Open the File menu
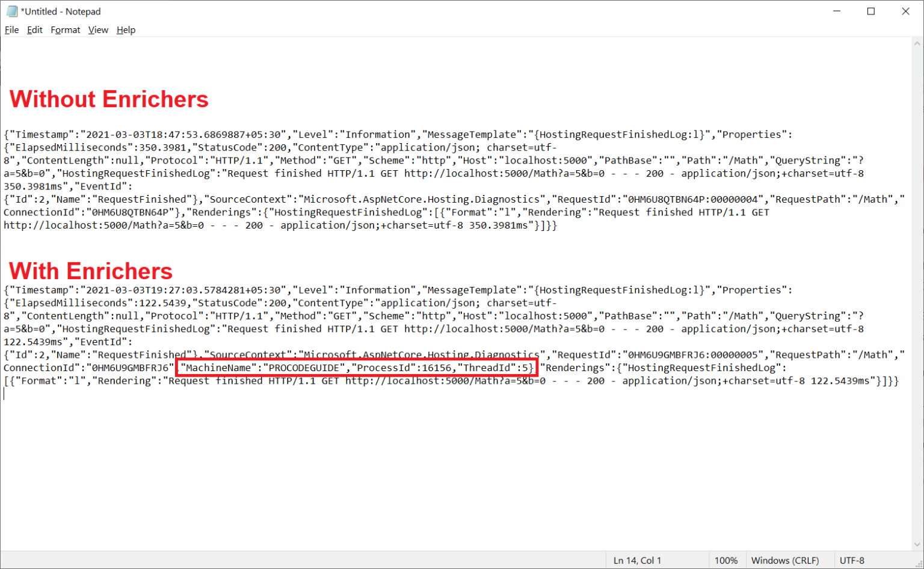 point(11,30)
